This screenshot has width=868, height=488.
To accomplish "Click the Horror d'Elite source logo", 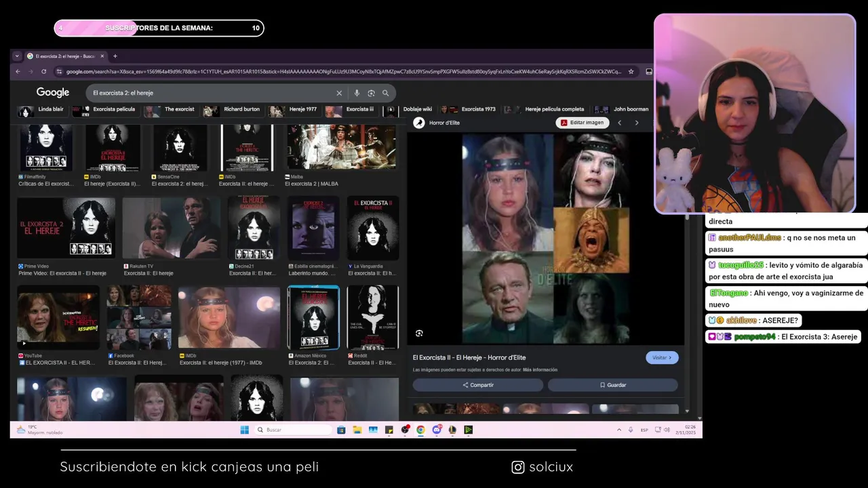I will click(x=419, y=123).
